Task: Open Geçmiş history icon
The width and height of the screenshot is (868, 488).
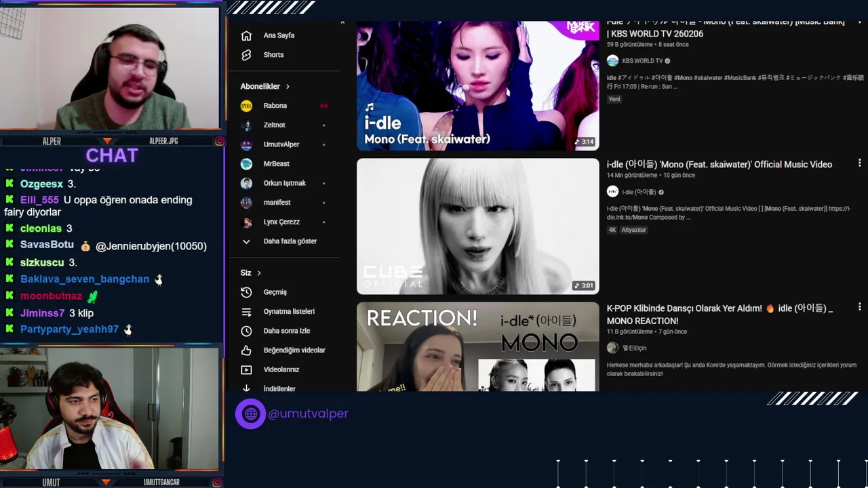Action: coord(246,292)
